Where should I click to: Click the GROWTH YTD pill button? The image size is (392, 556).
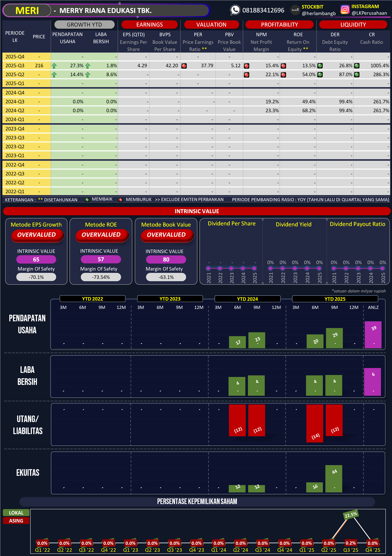pyautogui.click(x=84, y=24)
